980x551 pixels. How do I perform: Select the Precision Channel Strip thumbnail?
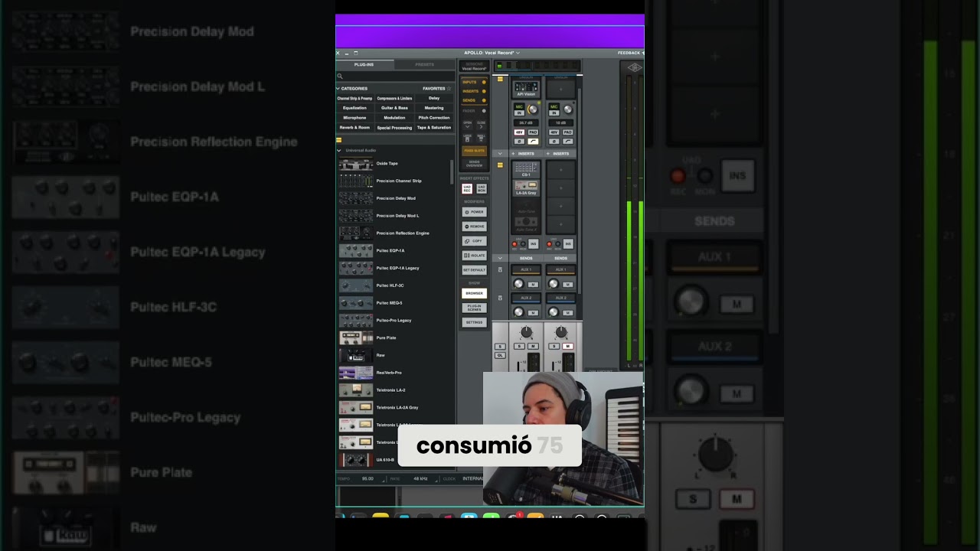356,181
